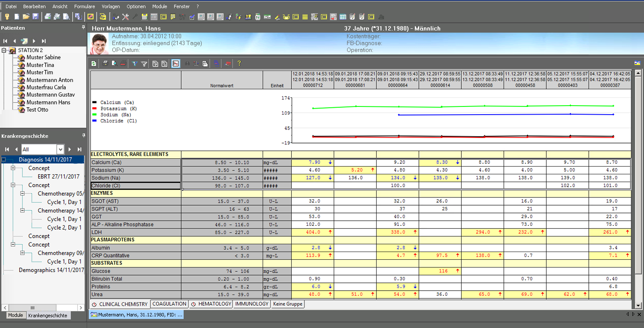Click the Normalwert column header

(x=222, y=80)
